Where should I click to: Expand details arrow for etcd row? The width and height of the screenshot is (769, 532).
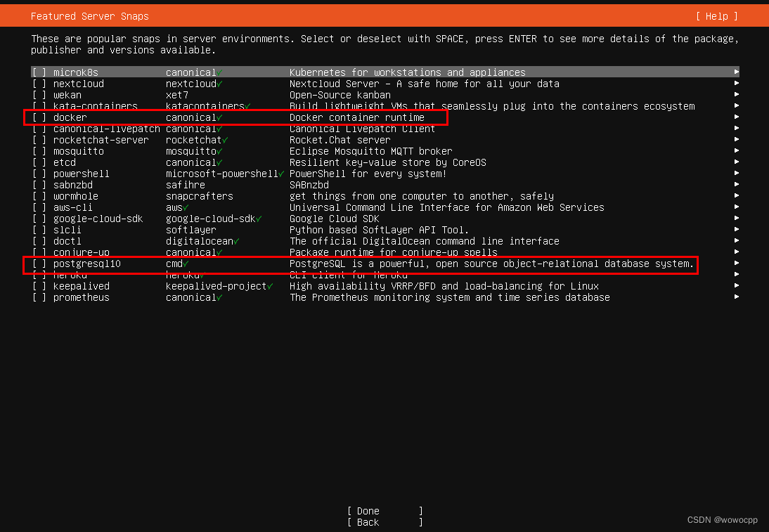coord(736,162)
